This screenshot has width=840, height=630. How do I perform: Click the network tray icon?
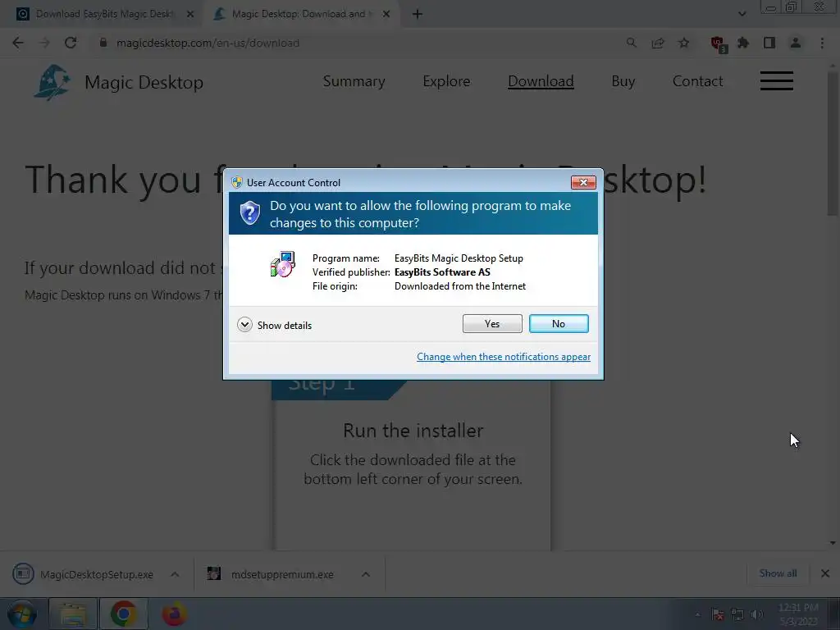tap(737, 614)
